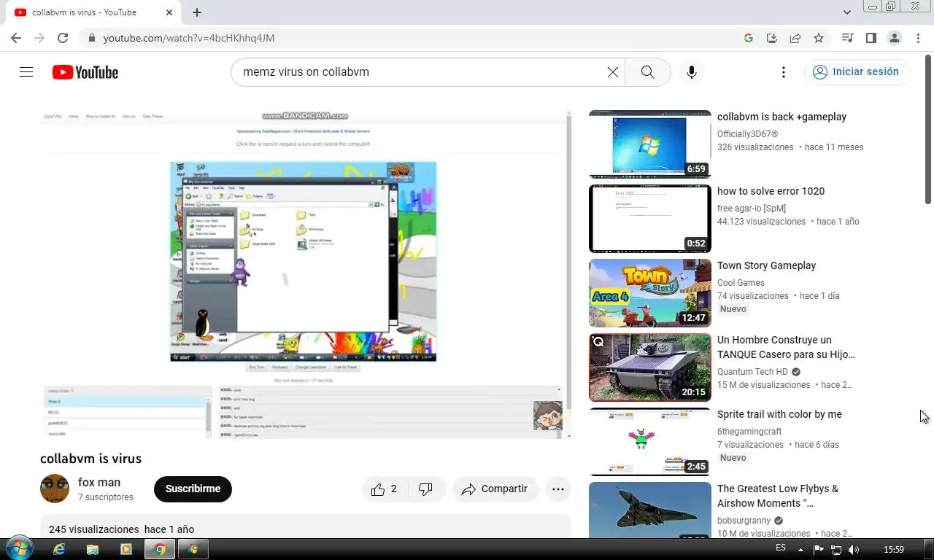
Task: Open volume control in system tray
Action: (853, 549)
